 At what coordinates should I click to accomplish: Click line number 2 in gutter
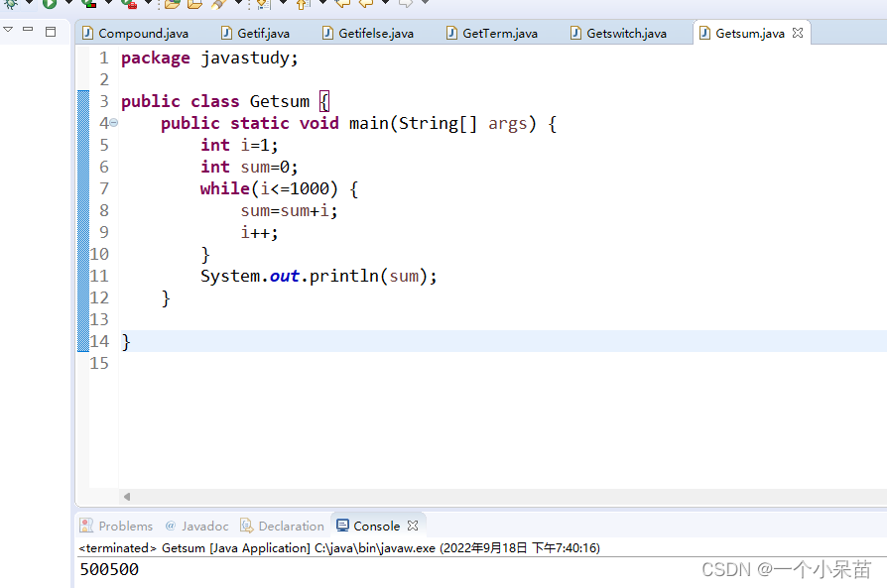click(104, 79)
